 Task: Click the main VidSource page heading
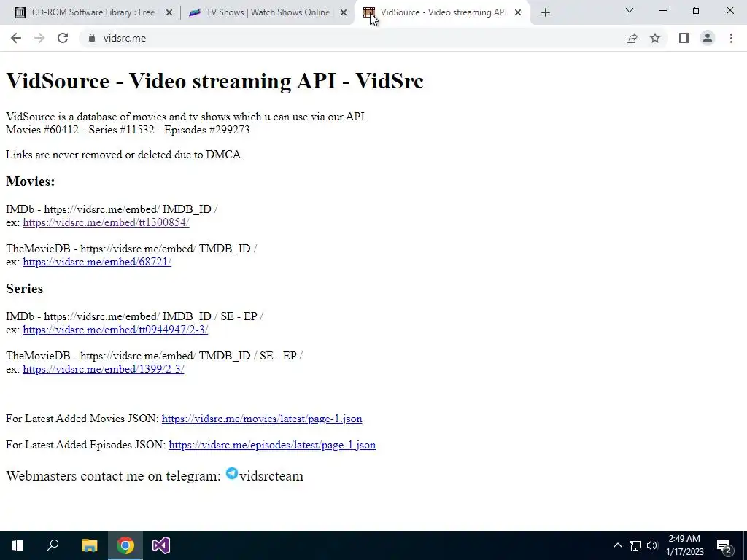(214, 80)
